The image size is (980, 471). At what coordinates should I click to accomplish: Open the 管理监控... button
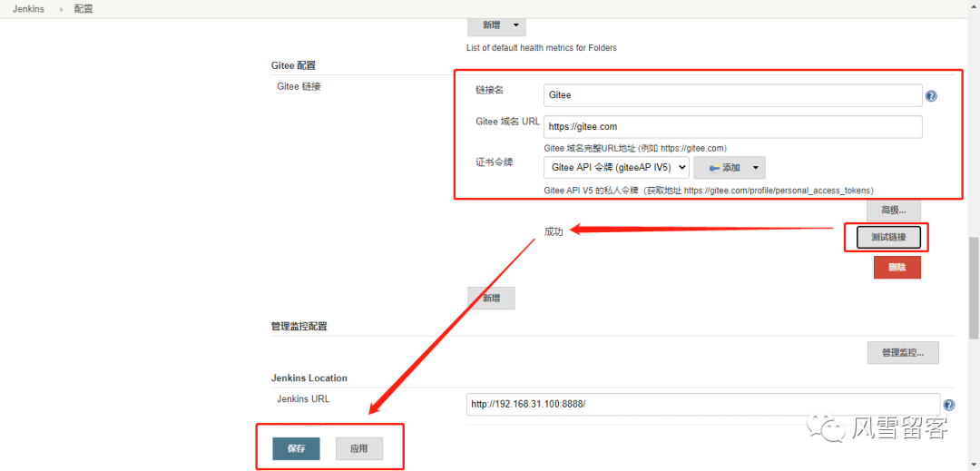point(903,352)
